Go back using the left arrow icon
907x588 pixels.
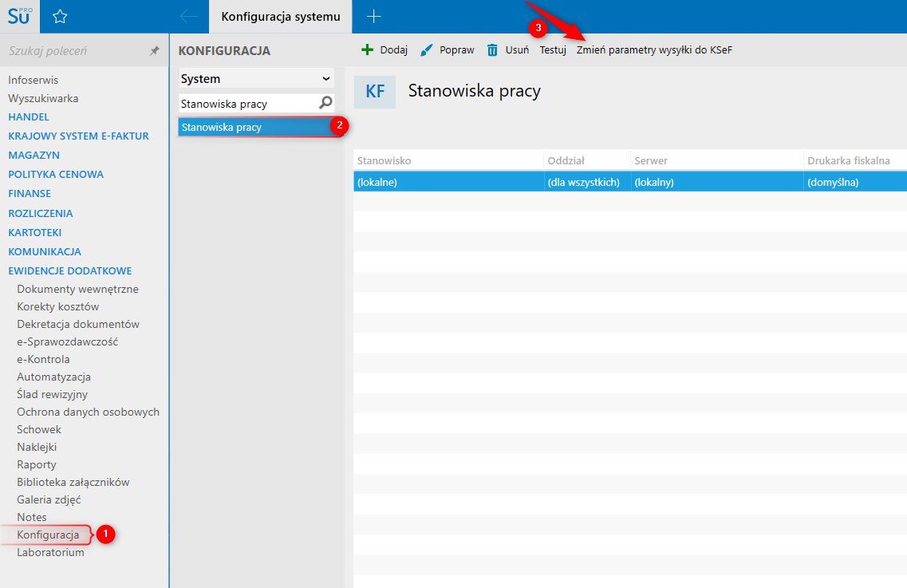(x=188, y=16)
